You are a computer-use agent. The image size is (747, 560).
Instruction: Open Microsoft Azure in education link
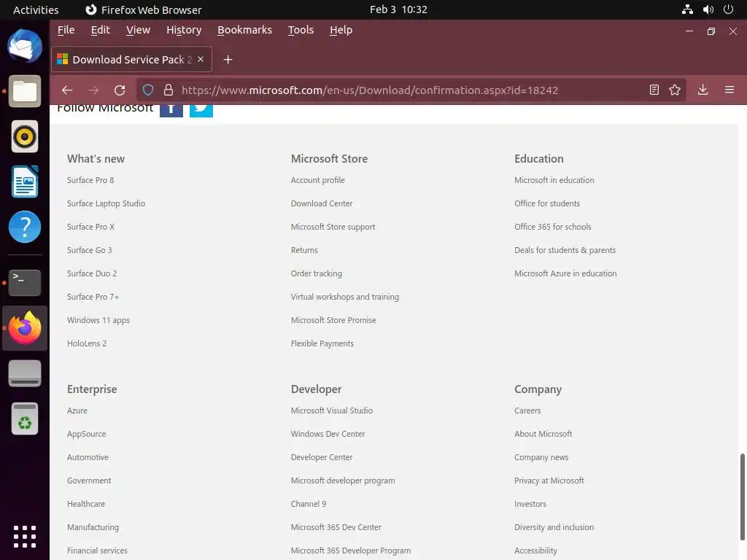point(565,273)
